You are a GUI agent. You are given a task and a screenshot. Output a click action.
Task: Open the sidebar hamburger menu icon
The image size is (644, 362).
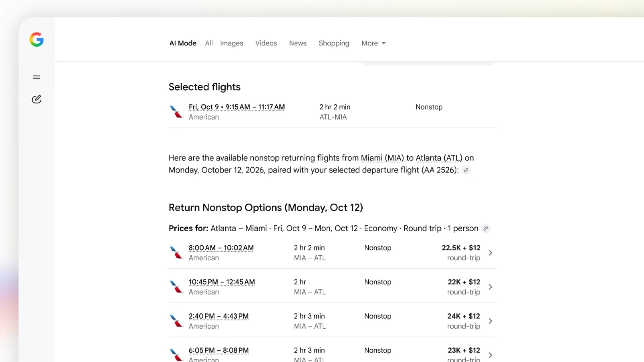click(x=37, y=77)
